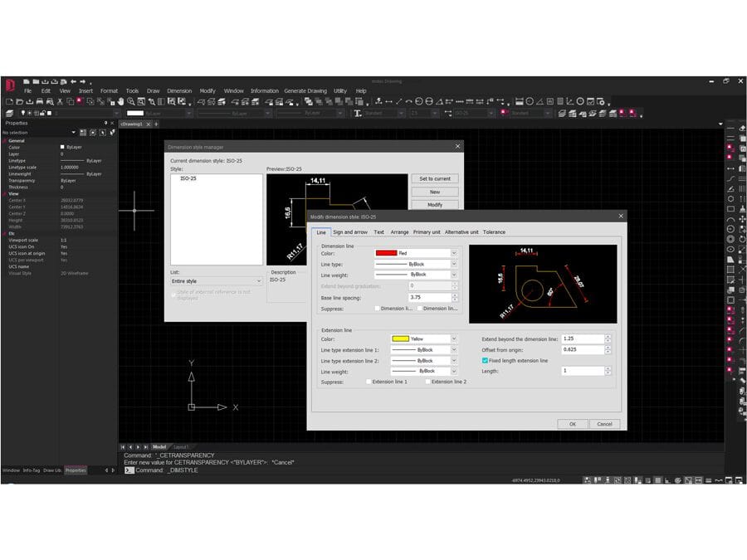
Task: Click the Print icon in the top toolbar
Action: point(39,103)
